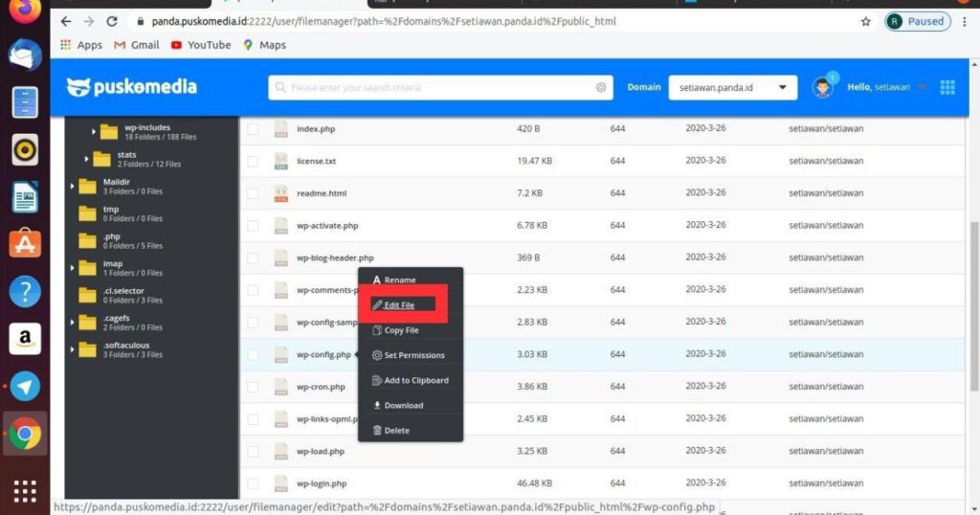Click the readme.html file icon

click(x=281, y=193)
